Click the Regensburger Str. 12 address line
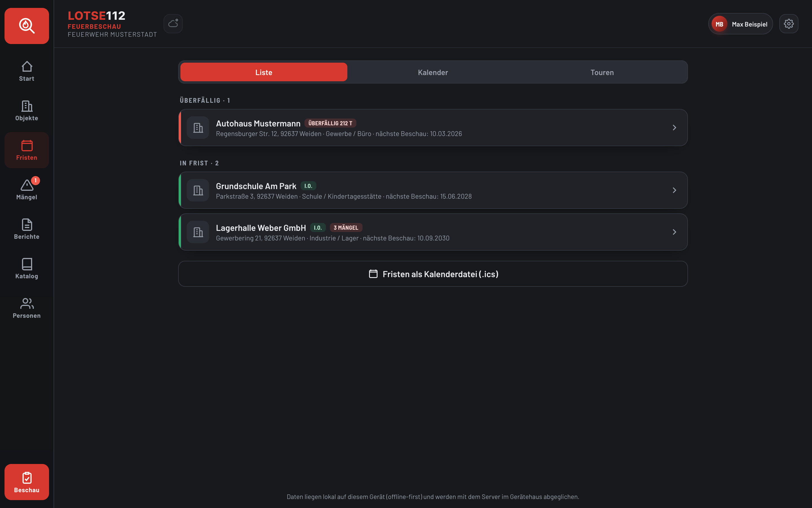Viewport: 812px width, 508px height. 339,134
